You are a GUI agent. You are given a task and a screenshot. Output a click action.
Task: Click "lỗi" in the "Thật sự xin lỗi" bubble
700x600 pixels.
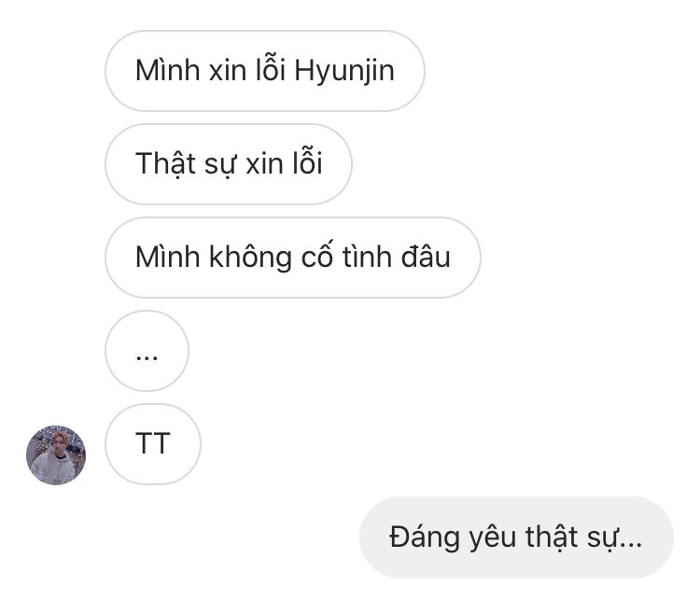click(x=308, y=161)
